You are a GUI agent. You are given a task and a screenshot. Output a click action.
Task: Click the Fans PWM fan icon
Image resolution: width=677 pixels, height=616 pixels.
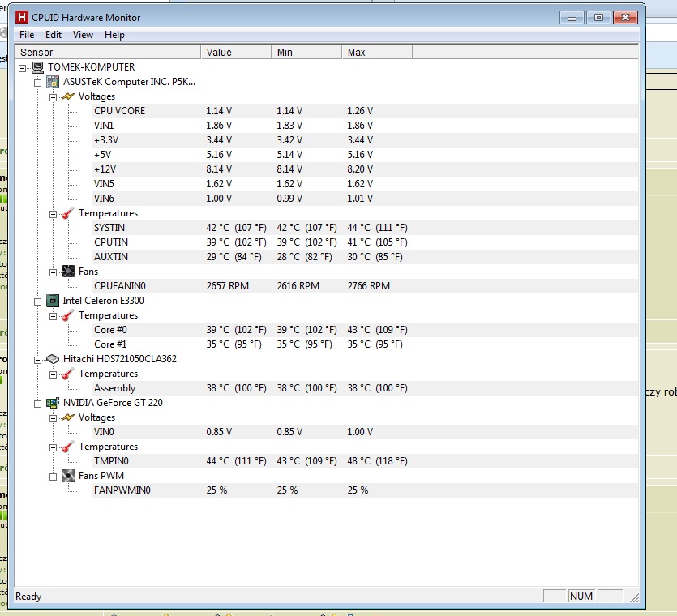click(68, 476)
